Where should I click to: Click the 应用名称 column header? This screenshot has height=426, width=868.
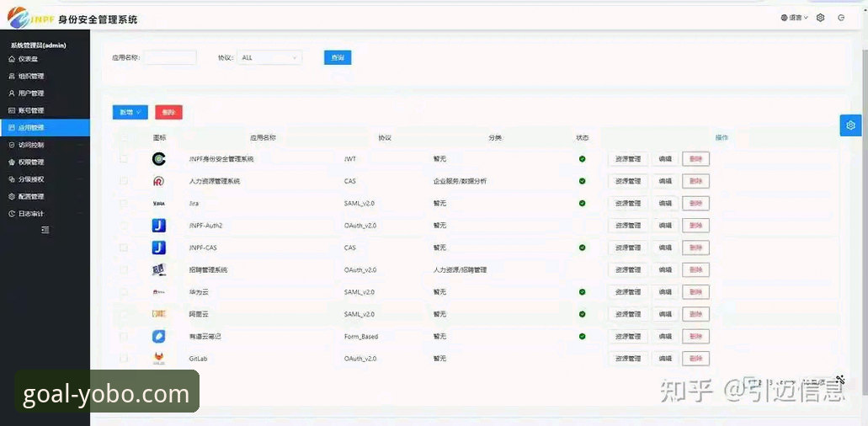click(263, 138)
